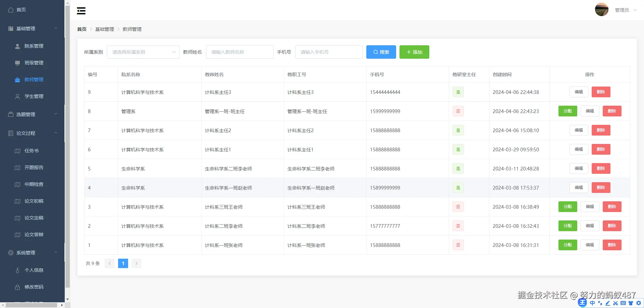Collapse the 论文过程 sidebar group
The height and width of the screenshot is (308, 644).
pos(56,133)
